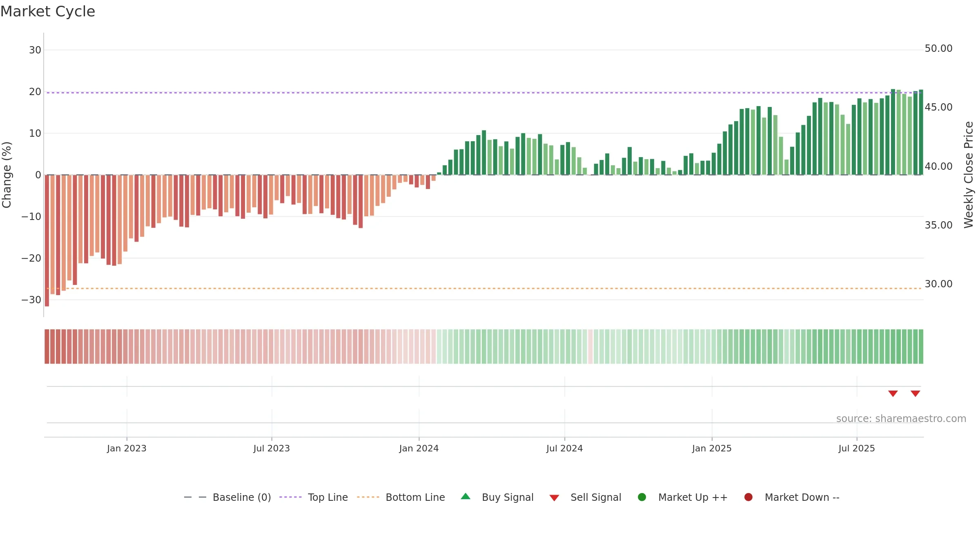The image size is (980, 551).
Task: Click the Jul 2025 axis label
Action: [857, 448]
